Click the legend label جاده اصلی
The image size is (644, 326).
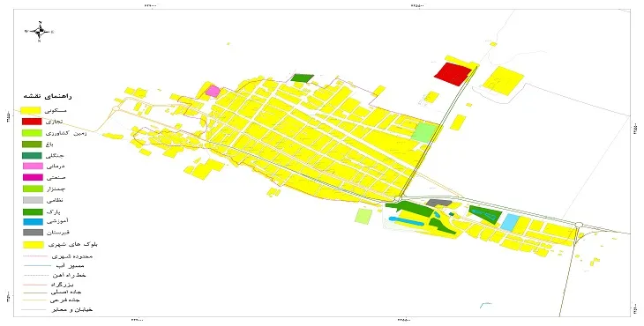tap(65, 292)
